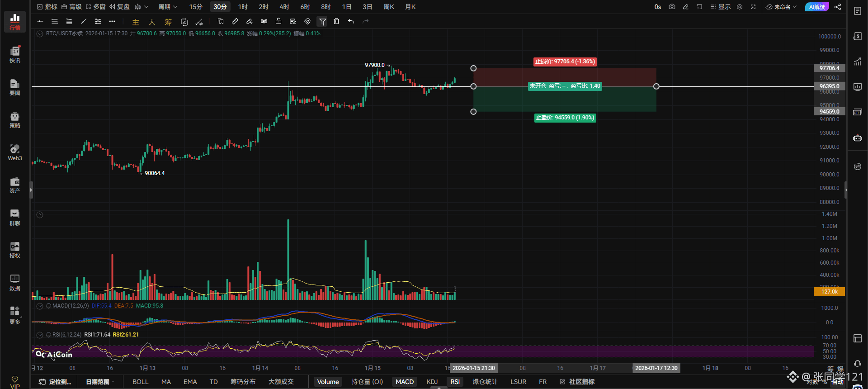
Task: Toggle the MACD sub-chart indicator
Action: point(405,382)
